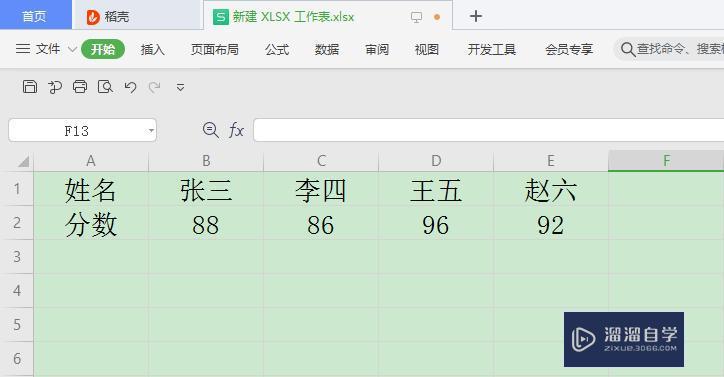This screenshot has height=377, width=724.
Task: Click the Print icon in quick toolbar
Action: point(80,86)
